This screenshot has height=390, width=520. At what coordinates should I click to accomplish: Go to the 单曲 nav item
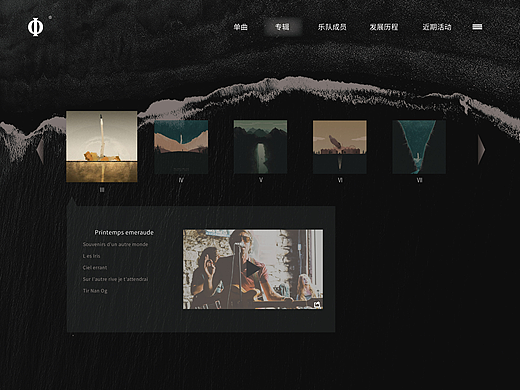coord(240,27)
